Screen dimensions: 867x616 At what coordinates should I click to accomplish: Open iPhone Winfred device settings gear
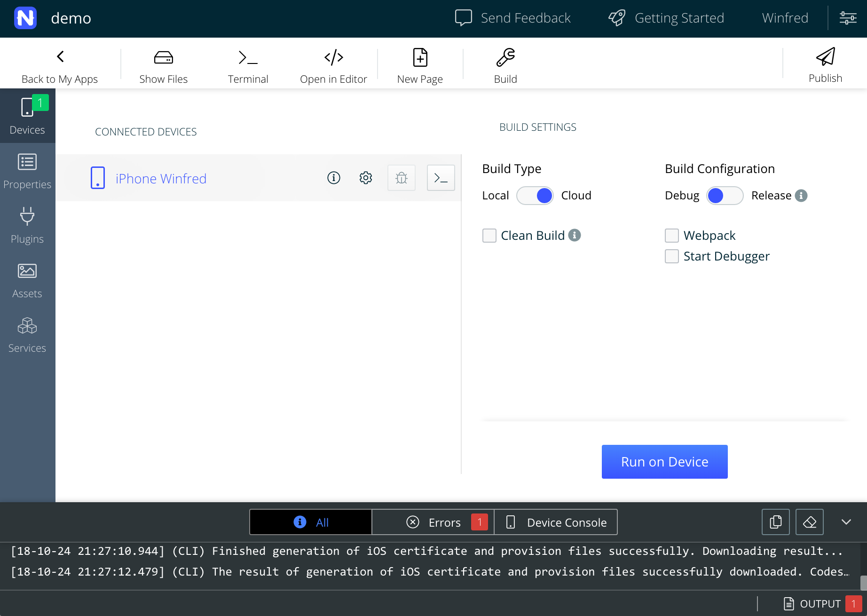click(366, 178)
